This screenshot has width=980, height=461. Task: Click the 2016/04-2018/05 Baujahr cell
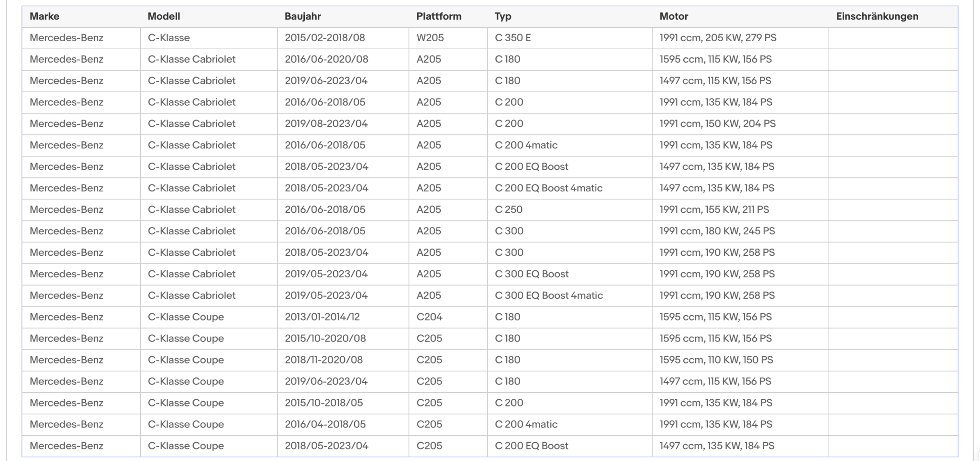tap(343, 424)
